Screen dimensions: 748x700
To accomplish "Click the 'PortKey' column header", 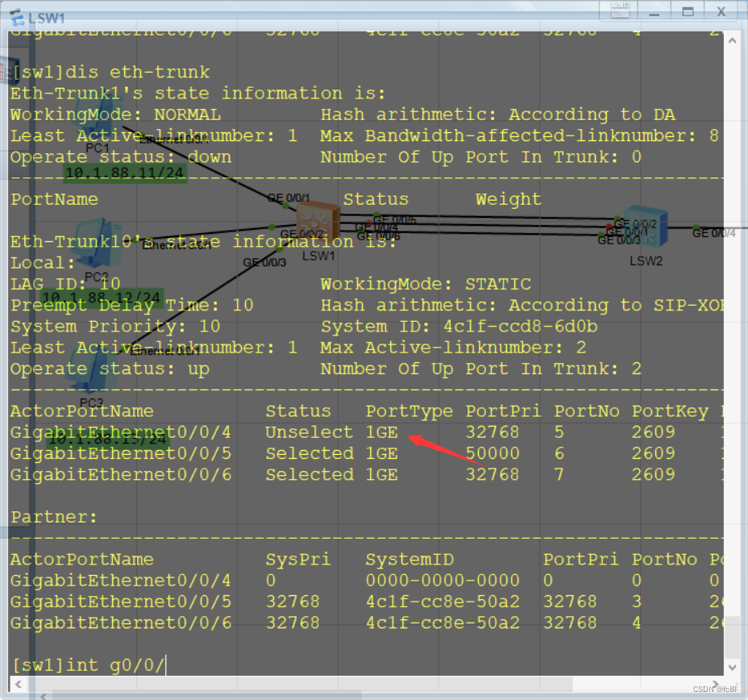I will 671,410.
